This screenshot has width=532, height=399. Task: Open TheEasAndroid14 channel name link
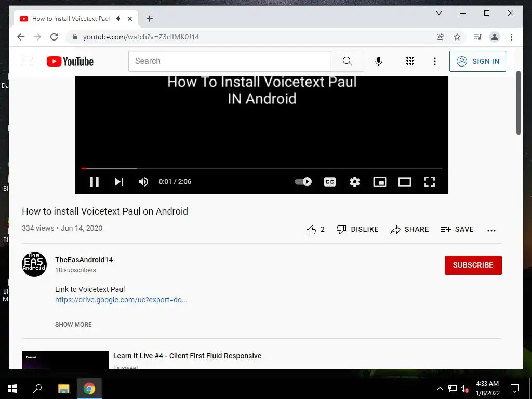[x=84, y=260]
